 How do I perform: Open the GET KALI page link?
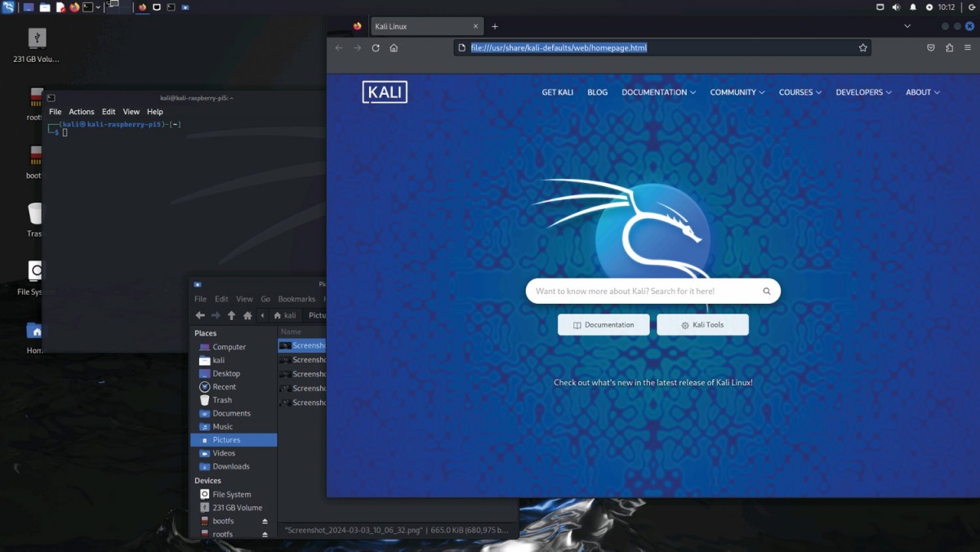tap(558, 92)
